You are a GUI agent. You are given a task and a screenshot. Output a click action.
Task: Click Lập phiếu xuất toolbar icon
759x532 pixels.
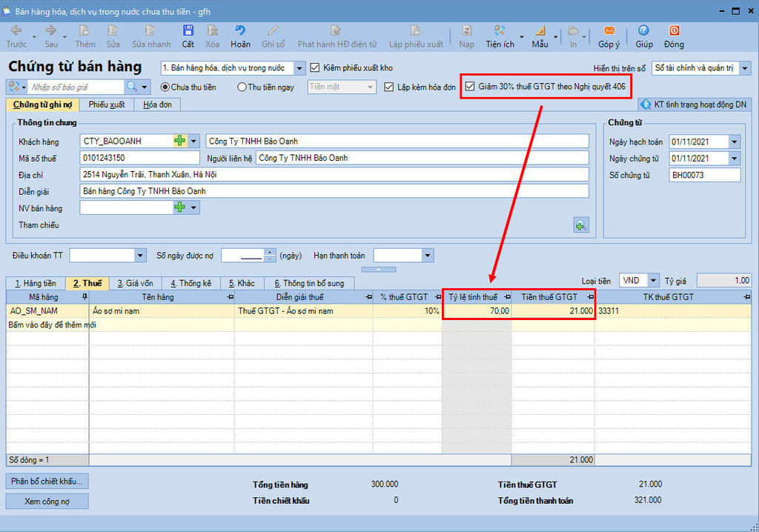[x=415, y=31]
